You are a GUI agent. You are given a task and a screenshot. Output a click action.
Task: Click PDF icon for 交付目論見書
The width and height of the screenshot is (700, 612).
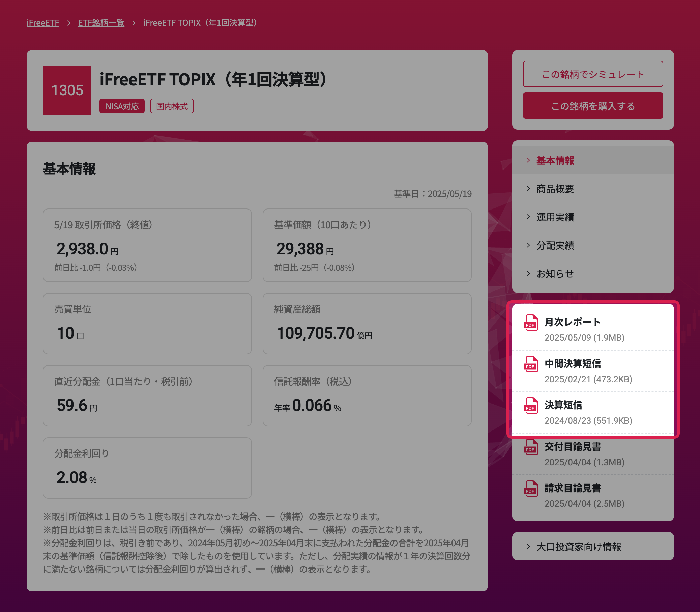tap(531, 447)
